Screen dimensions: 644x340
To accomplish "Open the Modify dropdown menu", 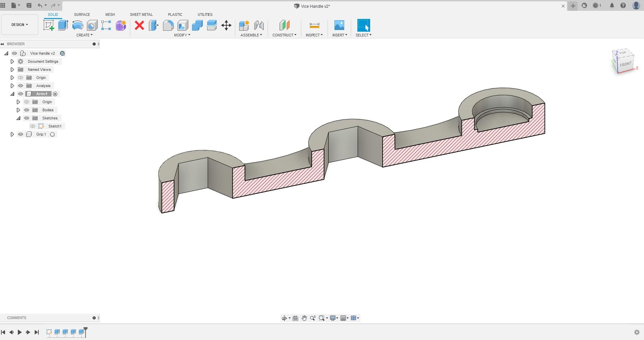I will pyautogui.click(x=182, y=35).
